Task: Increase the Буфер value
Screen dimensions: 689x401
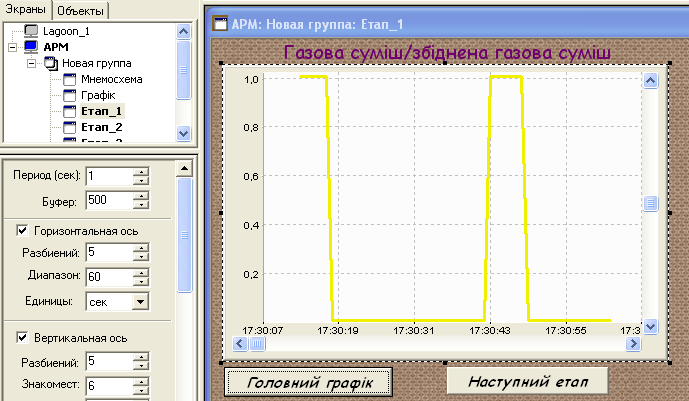Action: point(141,195)
